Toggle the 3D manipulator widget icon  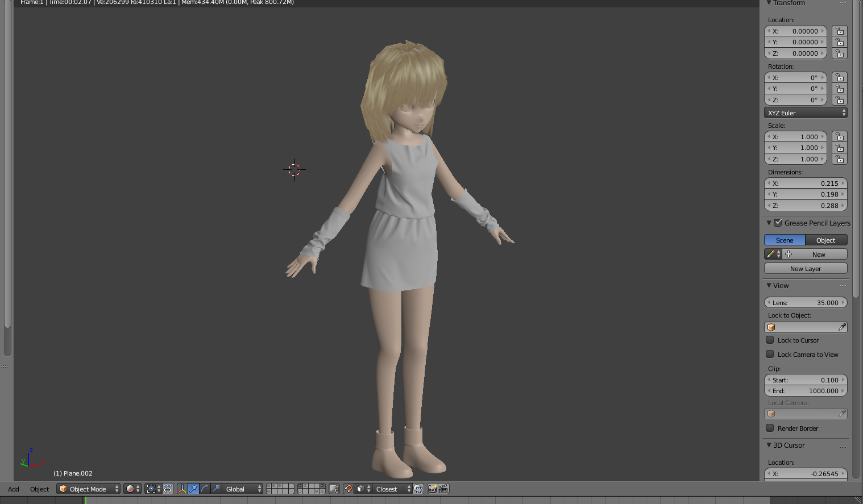pos(182,489)
